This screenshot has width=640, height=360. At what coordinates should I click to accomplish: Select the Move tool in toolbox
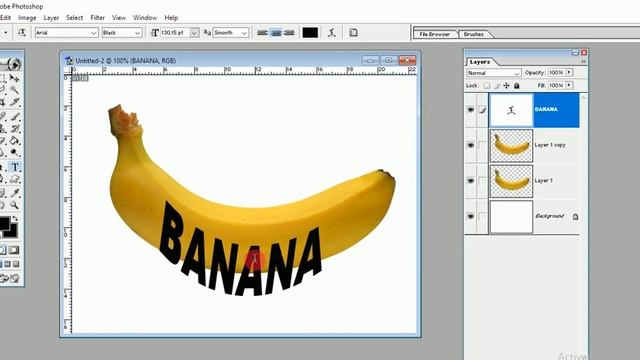pyautogui.click(x=15, y=78)
